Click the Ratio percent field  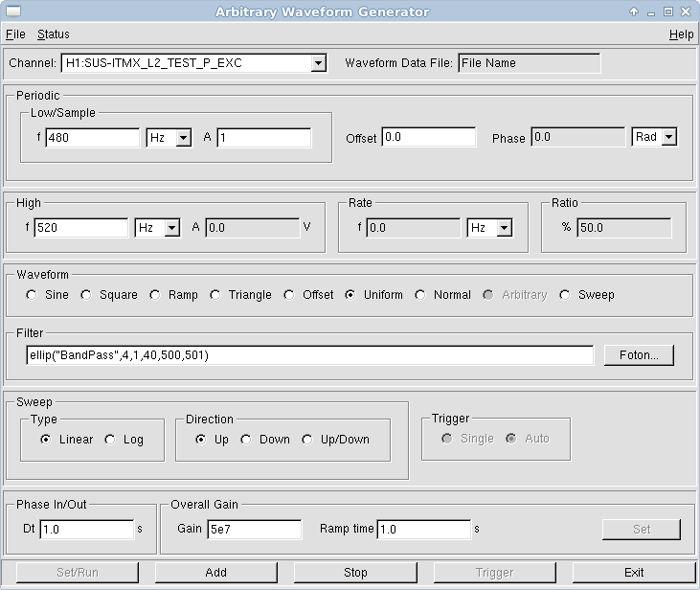(624, 228)
